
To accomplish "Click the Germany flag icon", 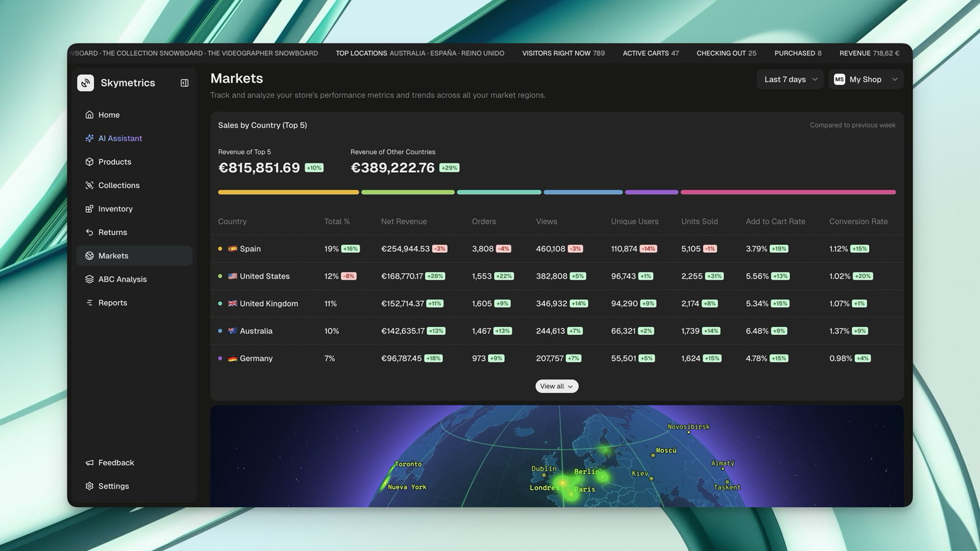I will (233, 358).
